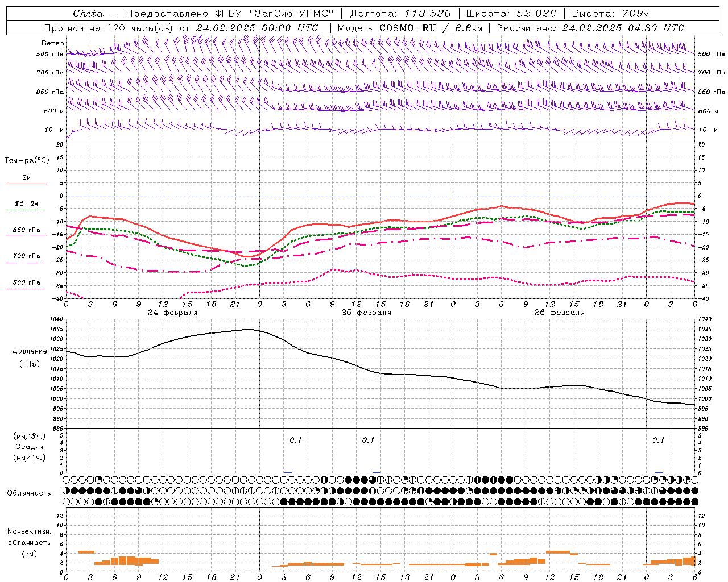Click the "Осадки" precipitation label
Image resolution: width=728 pixels, height=582 pixels.
click(30, 447)
